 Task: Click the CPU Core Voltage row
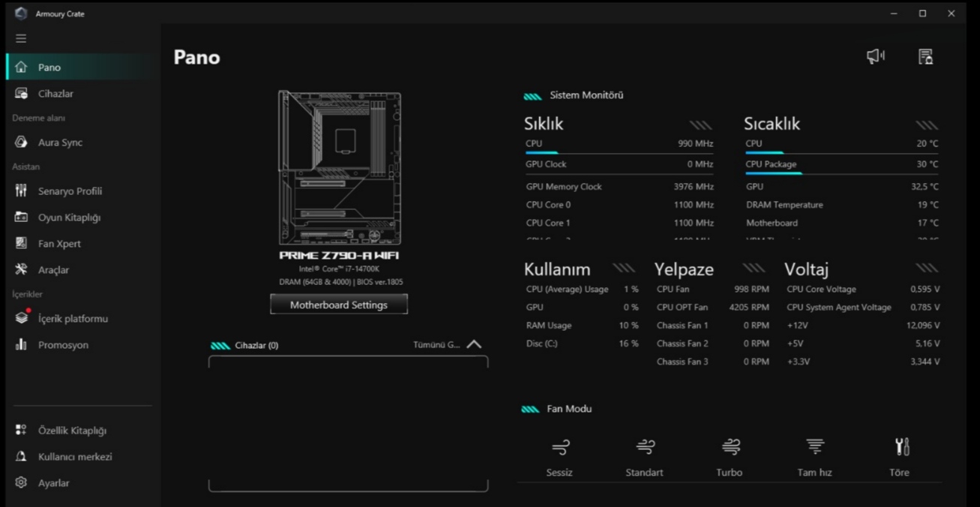tap(863, 289)
